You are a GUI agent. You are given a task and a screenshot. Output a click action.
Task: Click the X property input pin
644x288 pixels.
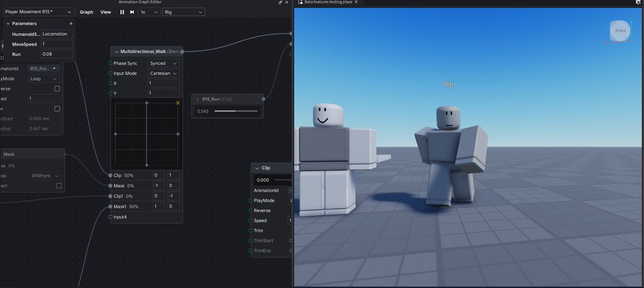coord(111,84)
